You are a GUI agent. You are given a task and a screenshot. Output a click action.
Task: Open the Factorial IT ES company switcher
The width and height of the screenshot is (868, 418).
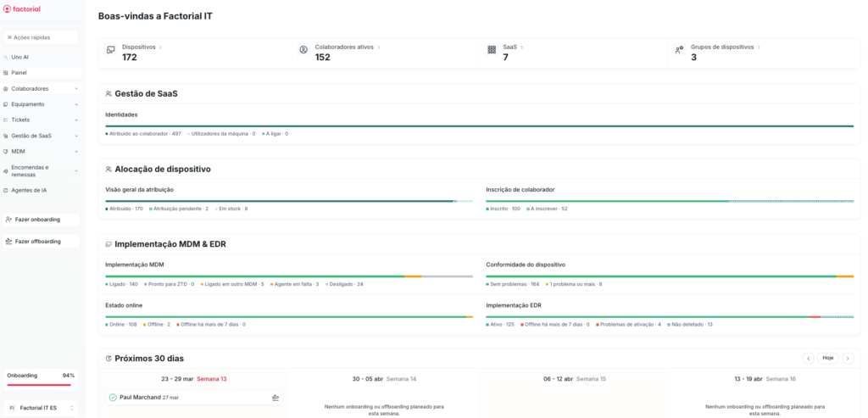41,408
